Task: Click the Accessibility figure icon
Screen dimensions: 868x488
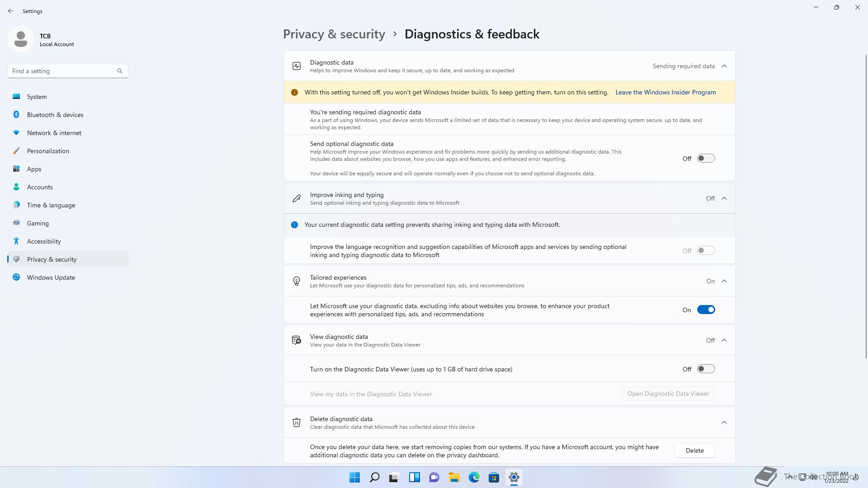Action: click(16, 241)
